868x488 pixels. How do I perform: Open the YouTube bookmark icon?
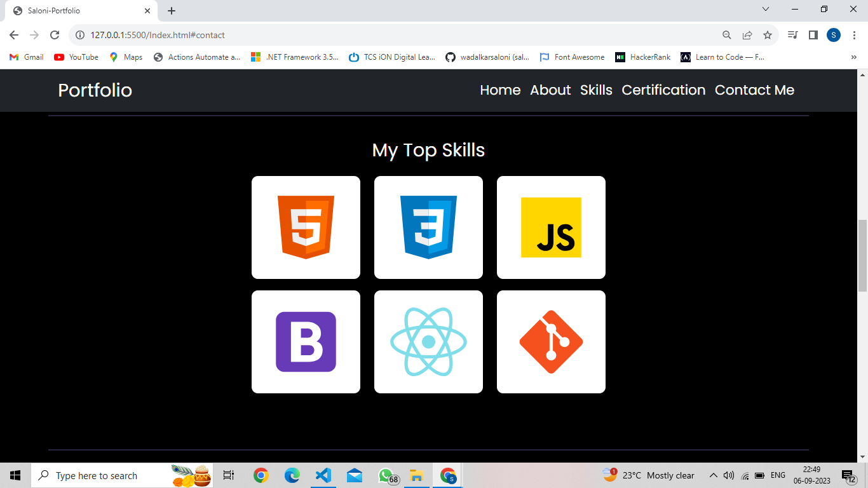coord(58,57)
